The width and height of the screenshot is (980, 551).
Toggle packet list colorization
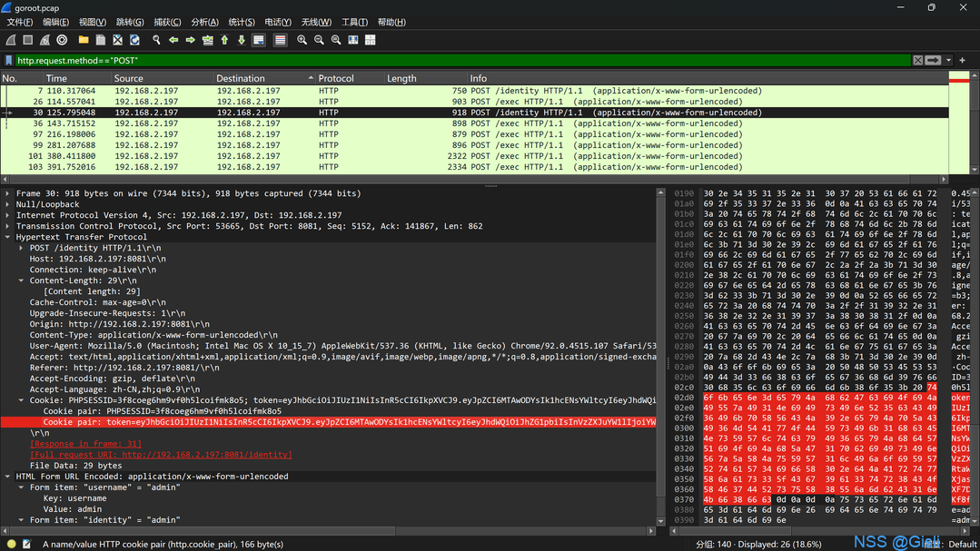tap(280, 40)
